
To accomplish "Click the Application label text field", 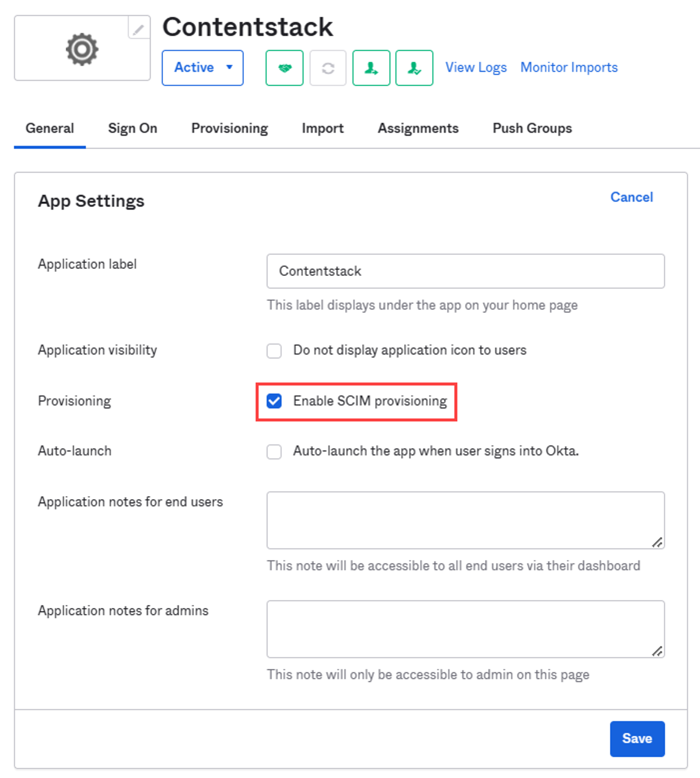I will 465,271.
